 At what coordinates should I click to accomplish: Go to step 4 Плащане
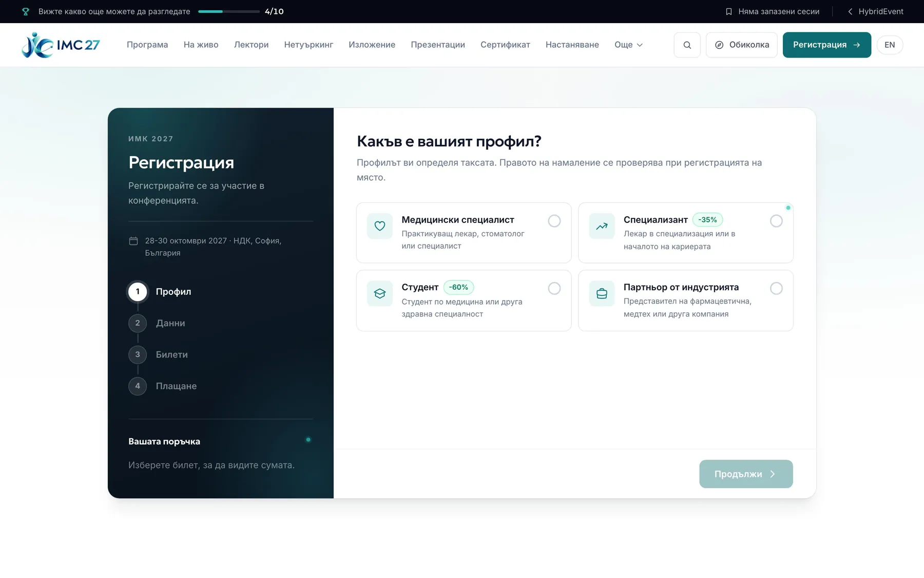pyautogui.click(x=162, y=386)
